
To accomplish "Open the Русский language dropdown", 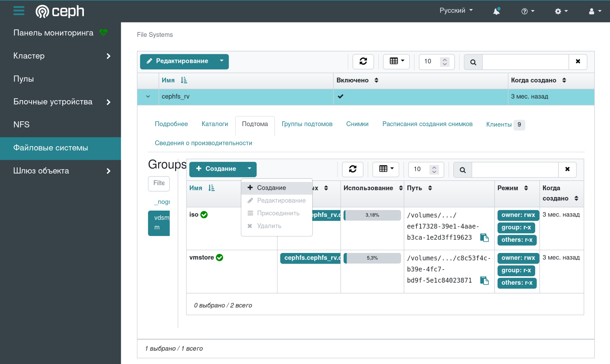I will [x=456, y=11].
